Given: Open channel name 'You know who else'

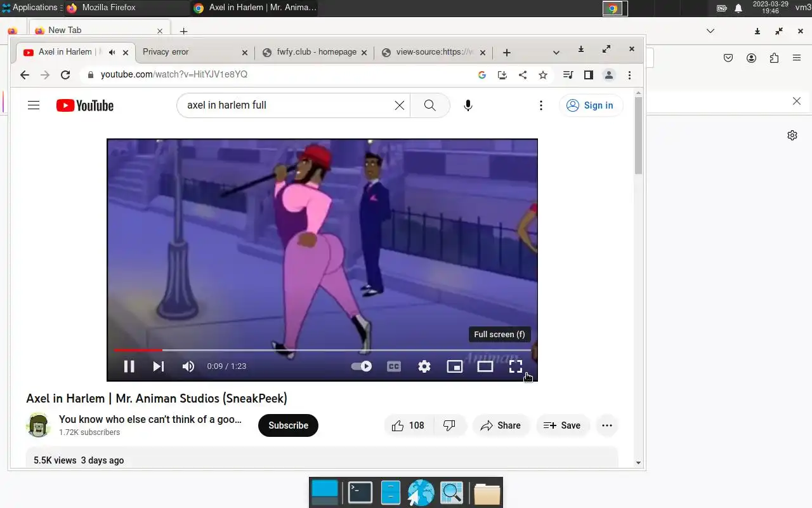Looking at the screenshot, I should [150, 419].
